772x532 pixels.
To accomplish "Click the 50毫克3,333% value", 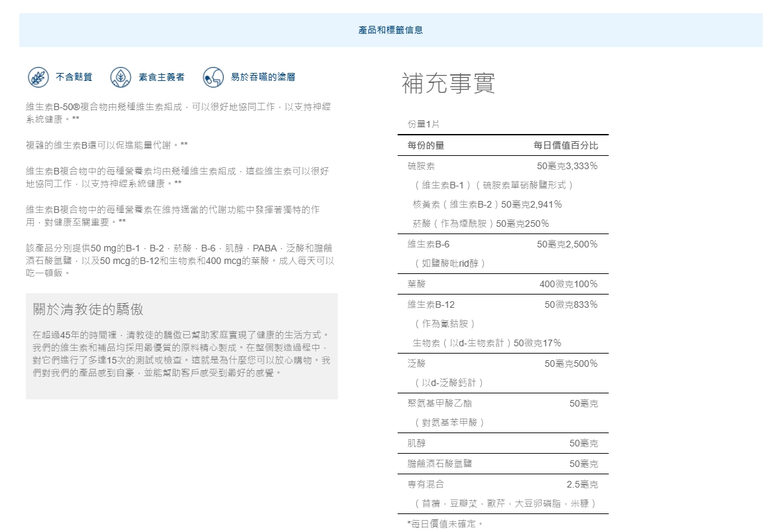I will 567,166.
